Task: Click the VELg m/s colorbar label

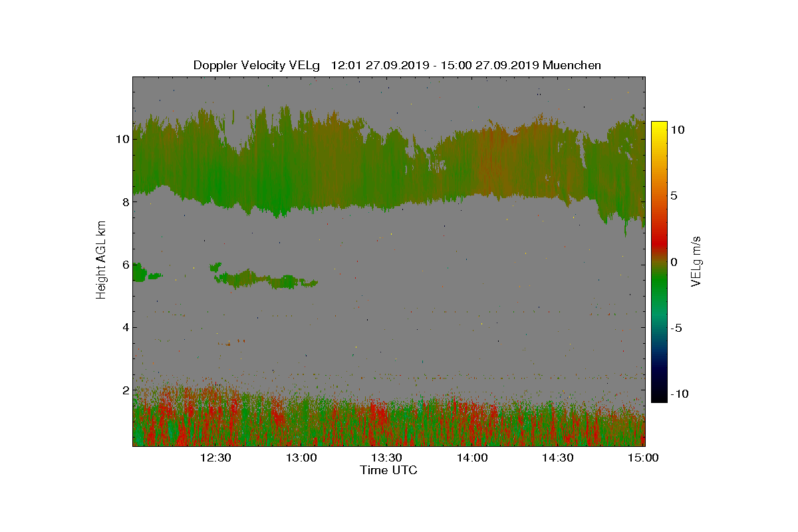Action: click(696, 261)
